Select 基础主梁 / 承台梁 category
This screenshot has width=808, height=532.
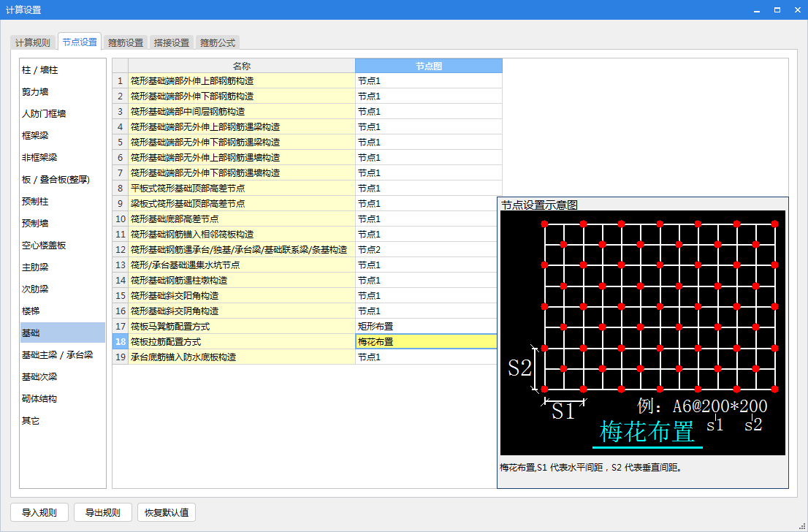62,354
